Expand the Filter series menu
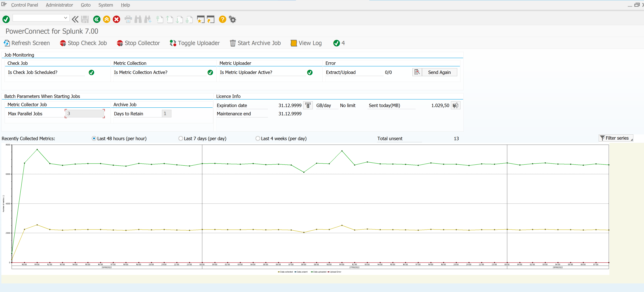 tap(616, 138)
